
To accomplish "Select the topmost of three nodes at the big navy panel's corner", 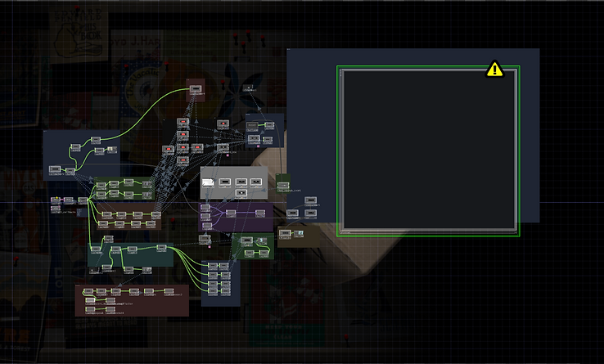I will pos(310,200).
